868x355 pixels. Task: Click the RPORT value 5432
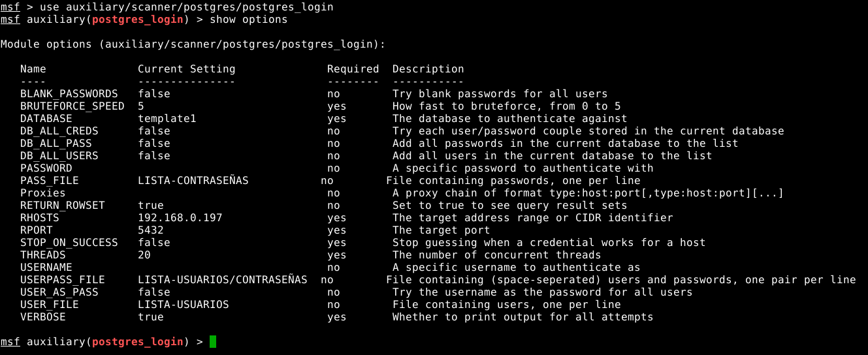151,230
